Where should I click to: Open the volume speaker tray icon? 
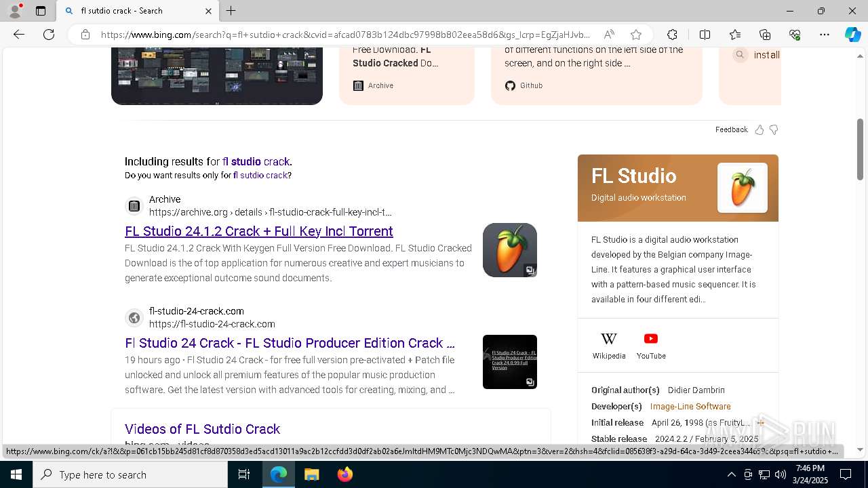coord(781,474)
